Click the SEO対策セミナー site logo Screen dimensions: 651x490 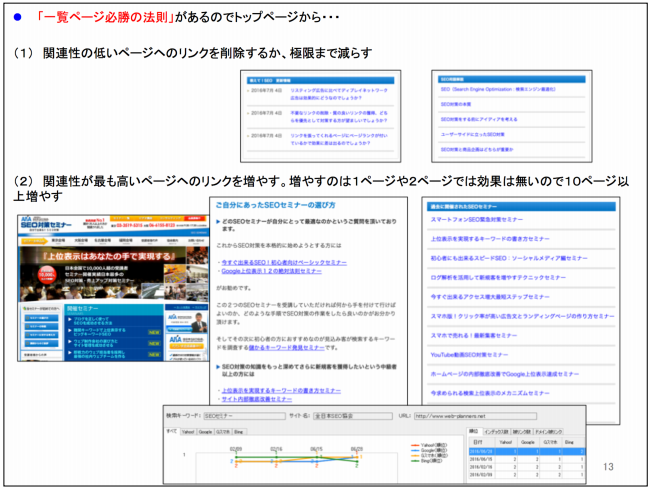pos(45,224)
